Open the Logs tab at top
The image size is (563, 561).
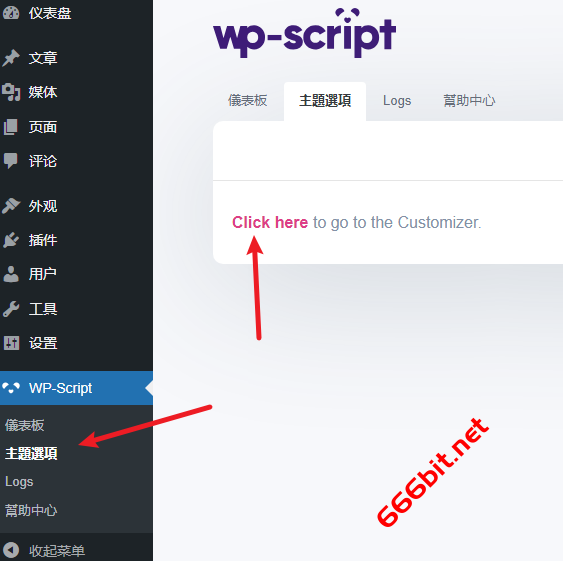(397, 101)
